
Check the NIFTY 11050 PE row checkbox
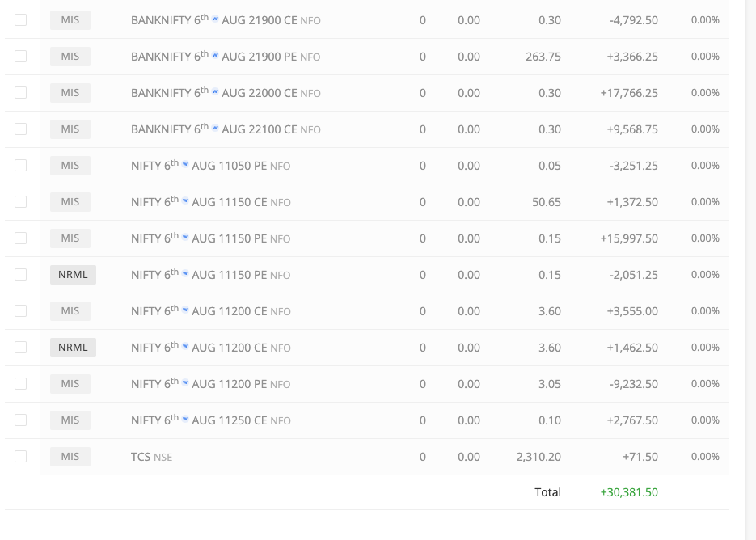point(21,166)
